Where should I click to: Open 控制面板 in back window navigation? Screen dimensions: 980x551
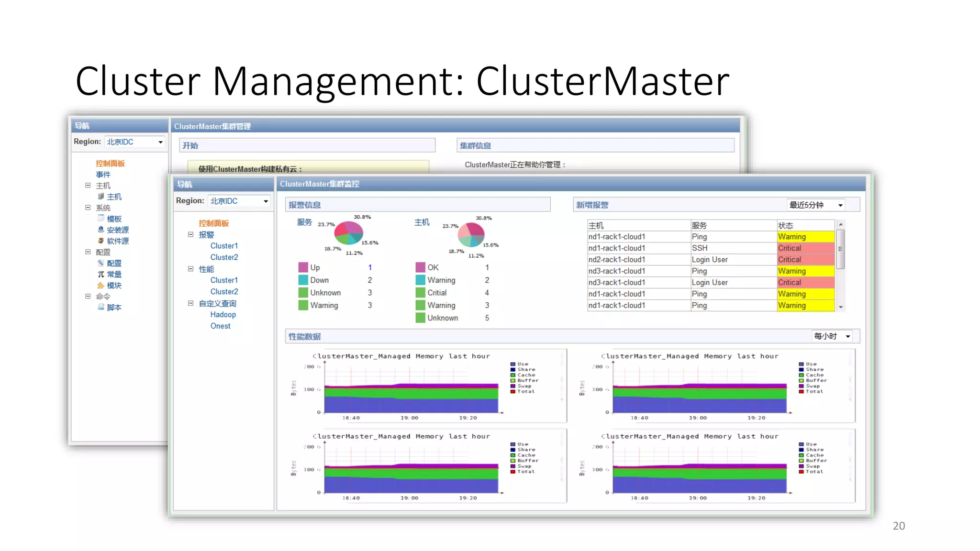click(110, 164)
